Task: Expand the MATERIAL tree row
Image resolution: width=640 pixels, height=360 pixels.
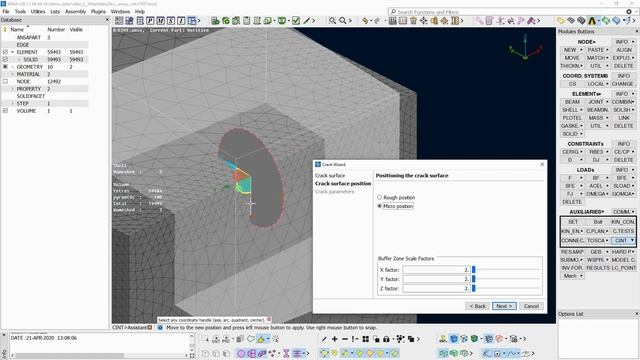Action: (13, 74)
